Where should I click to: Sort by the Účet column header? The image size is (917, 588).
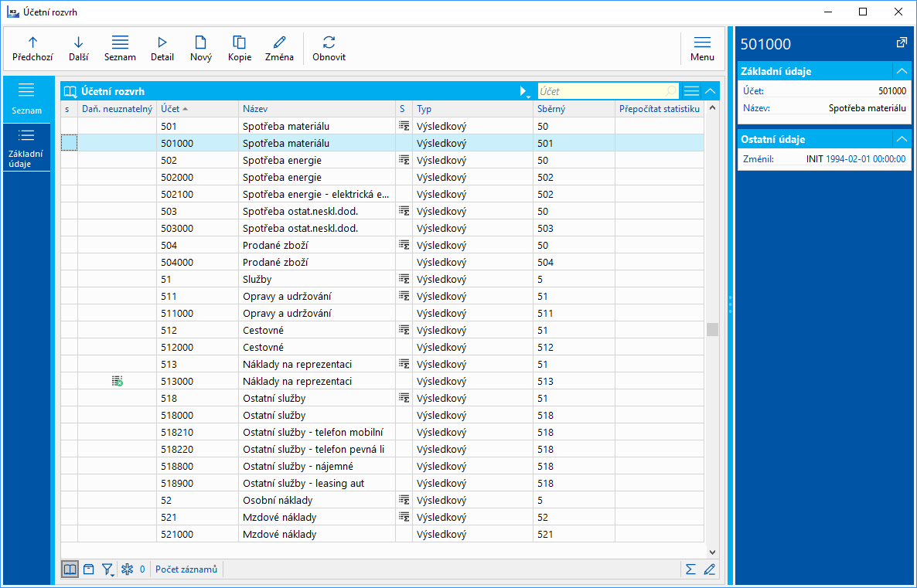point(197,109)
